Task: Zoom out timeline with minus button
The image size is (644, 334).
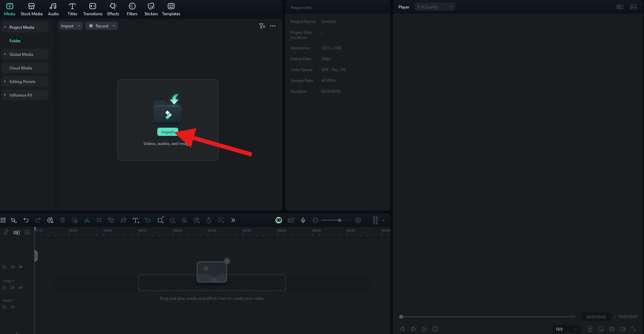Action: click(x=315, y=220)
